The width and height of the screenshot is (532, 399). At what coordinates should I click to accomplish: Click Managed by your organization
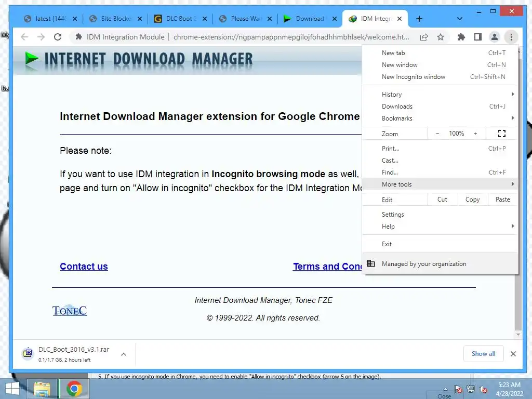pos(440,263)
